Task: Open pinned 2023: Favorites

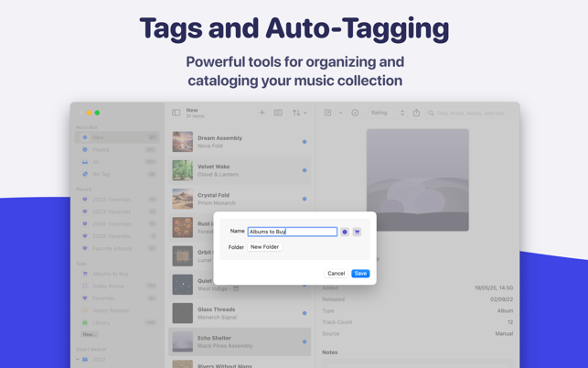Action: coord(117,211)
